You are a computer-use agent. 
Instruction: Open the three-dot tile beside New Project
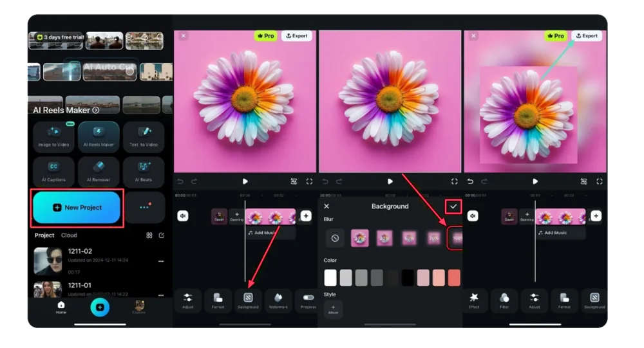144,207
